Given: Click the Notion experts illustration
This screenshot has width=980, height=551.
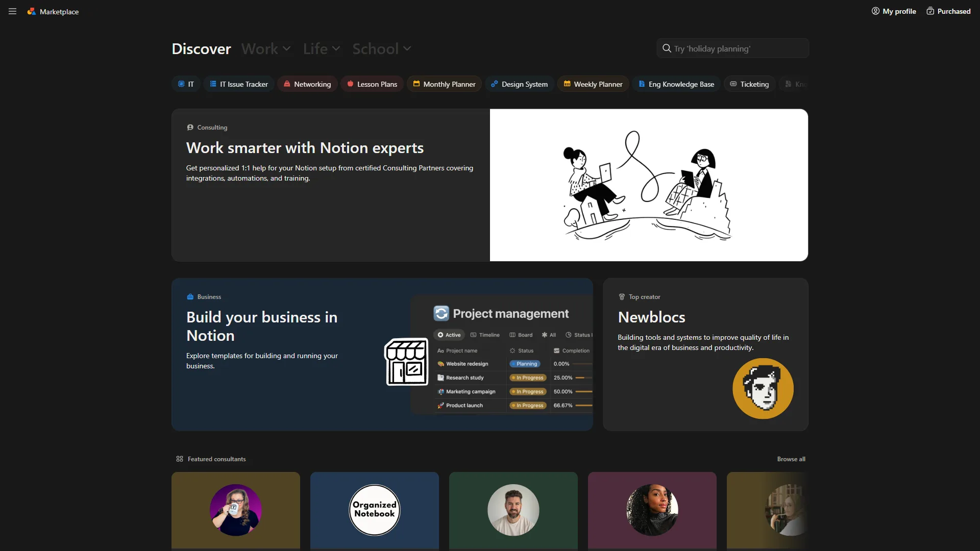Looking at the screenshot, I should [649, 185].
